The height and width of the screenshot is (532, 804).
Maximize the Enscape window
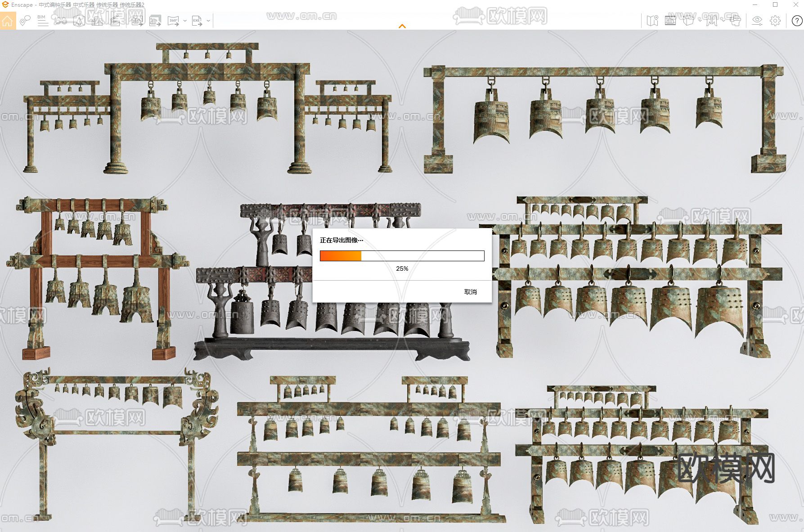pyautogui.click(x=775, y=5)
